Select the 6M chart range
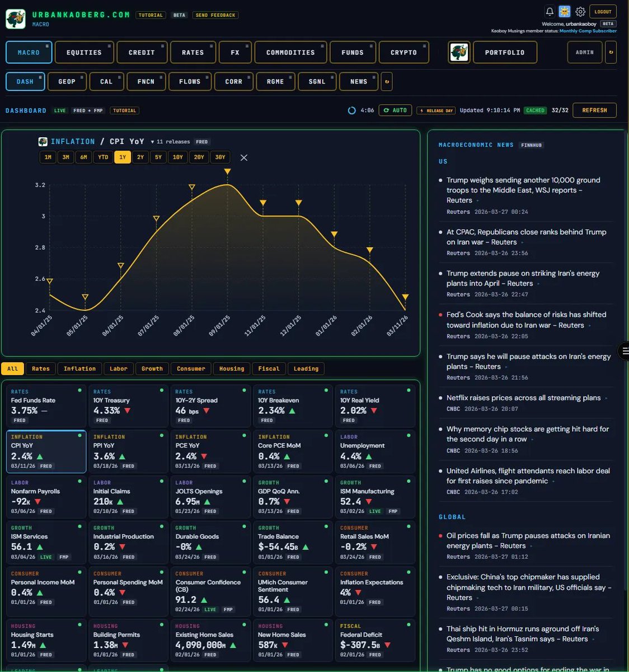 click(83, 157)
